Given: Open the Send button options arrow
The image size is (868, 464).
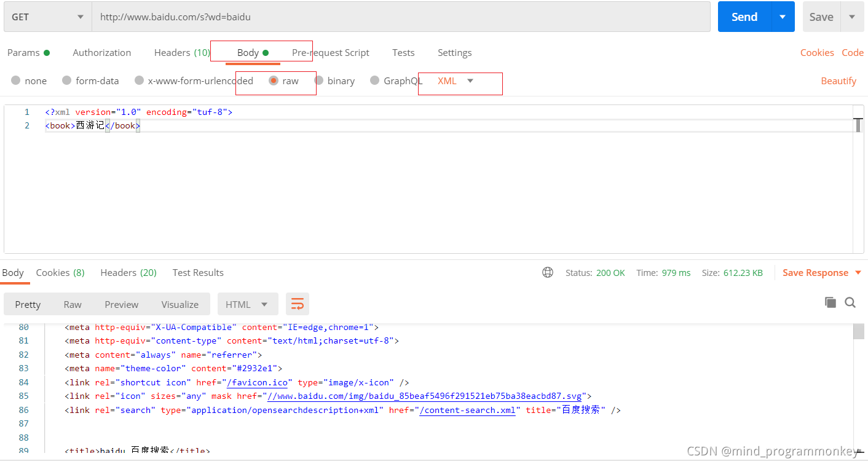Looking at the screenshot, I should [783, 17].
